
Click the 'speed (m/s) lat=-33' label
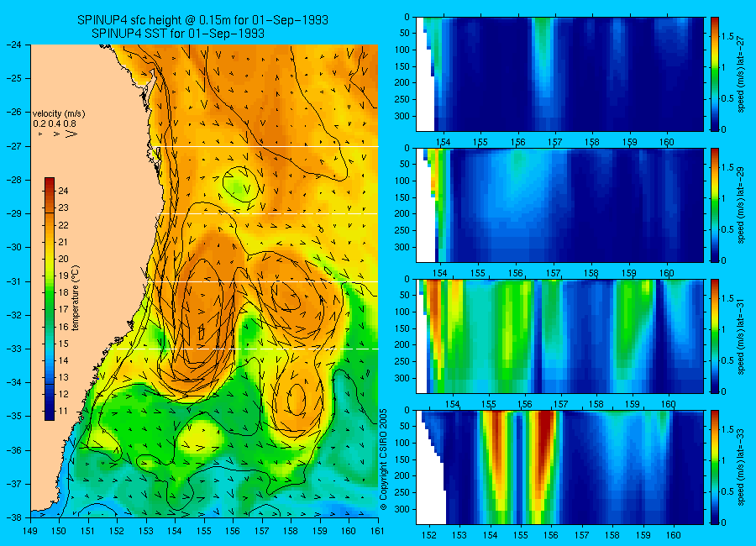click(741, 467)
